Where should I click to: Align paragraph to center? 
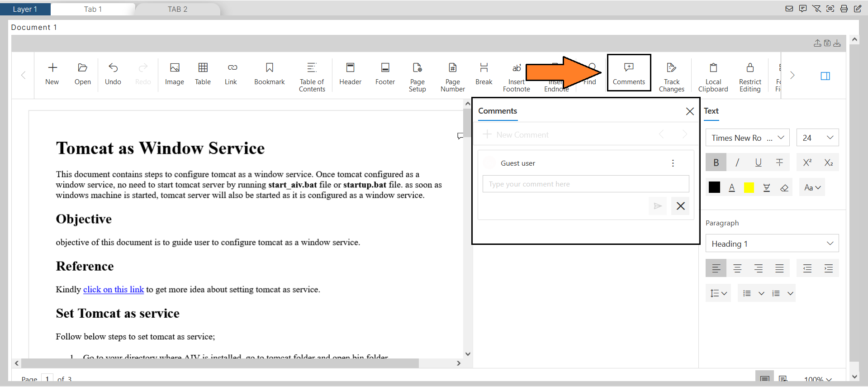click(737, 268)
